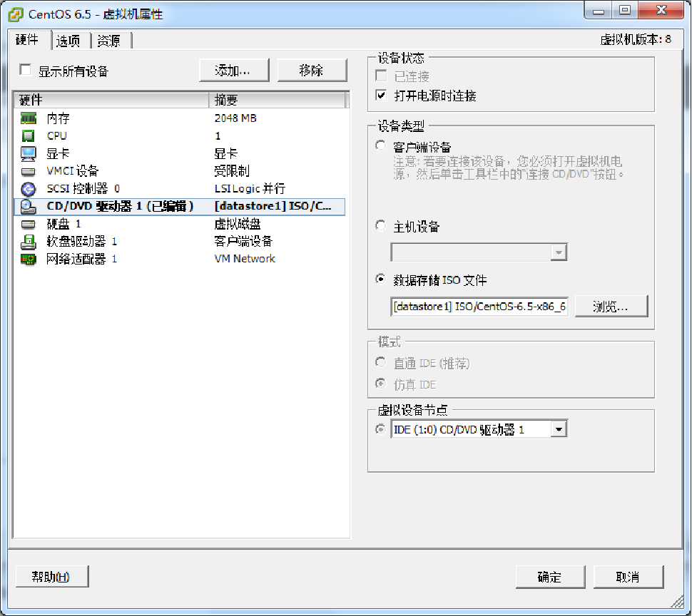Click the memory (内存) hardware icon
This screenshot has height=616, width=692.
click(x=29, y=118)
